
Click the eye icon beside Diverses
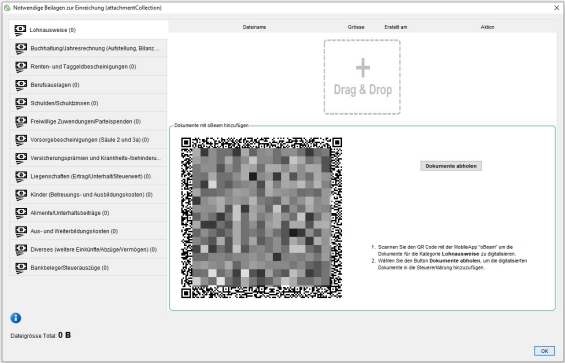coord(21,250)
